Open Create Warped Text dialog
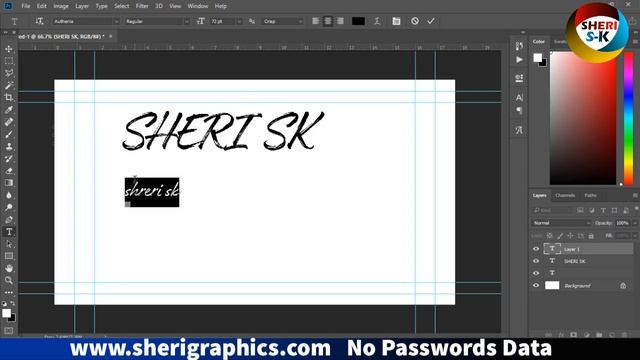Viewport: 640px width, 360px height. [377, 21]
